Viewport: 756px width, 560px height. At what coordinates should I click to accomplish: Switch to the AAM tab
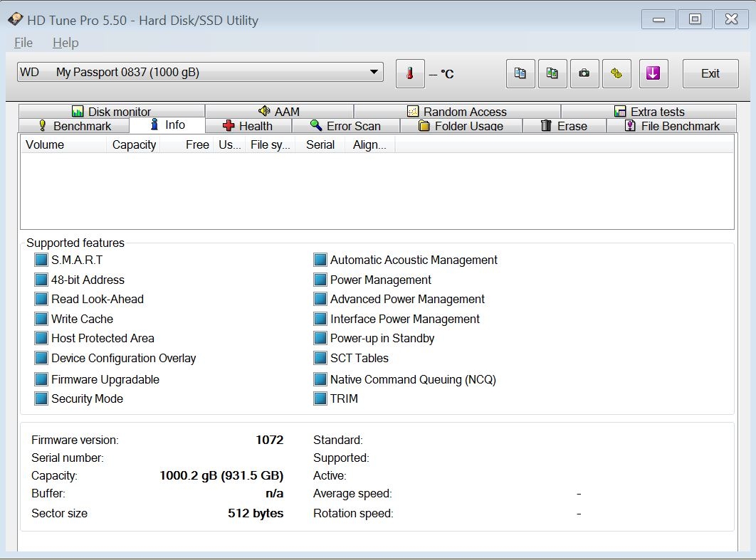coord(279,111)
